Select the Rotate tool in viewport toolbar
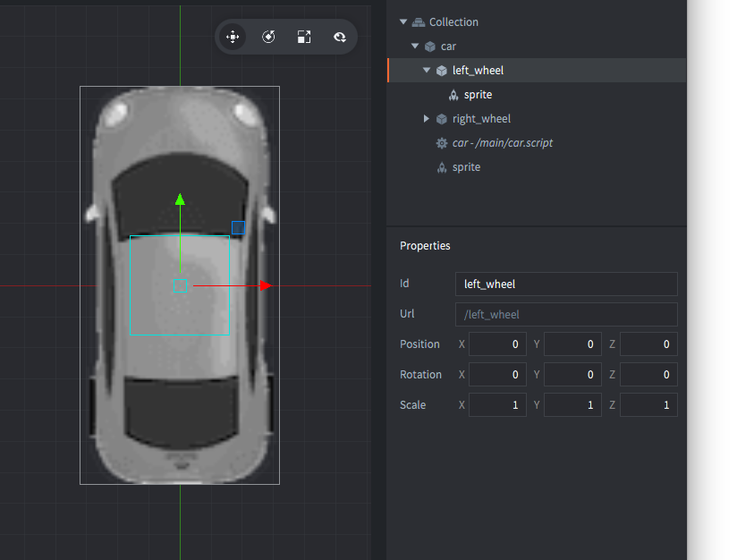737x560 pixels. click(x=268, y=37)
